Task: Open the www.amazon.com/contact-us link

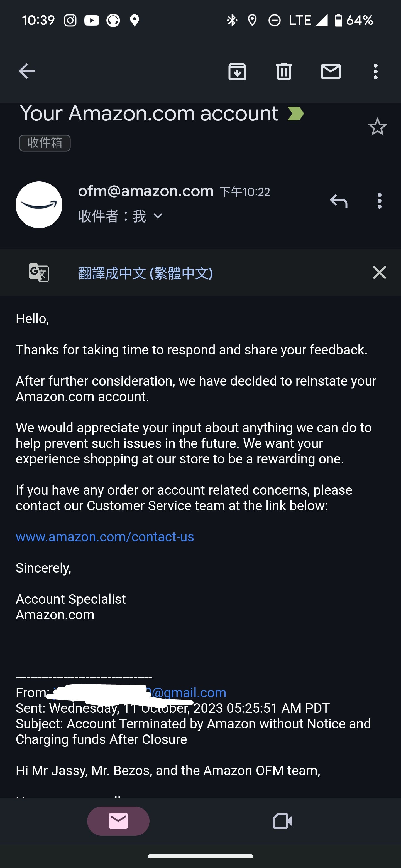Action: click(105, 536)
